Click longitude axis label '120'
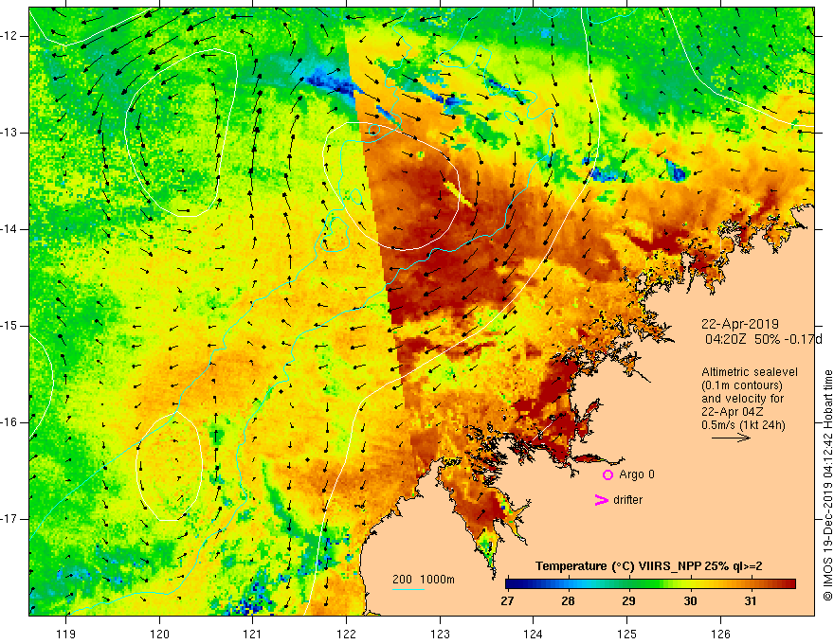Screen dimensions: 834x644 pyautogui.click(x=159, y=634)
